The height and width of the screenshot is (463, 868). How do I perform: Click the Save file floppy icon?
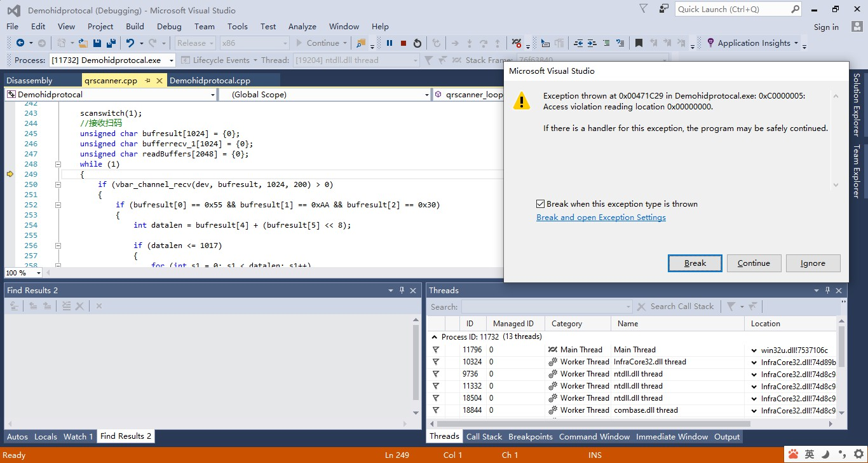click(97, 43)
